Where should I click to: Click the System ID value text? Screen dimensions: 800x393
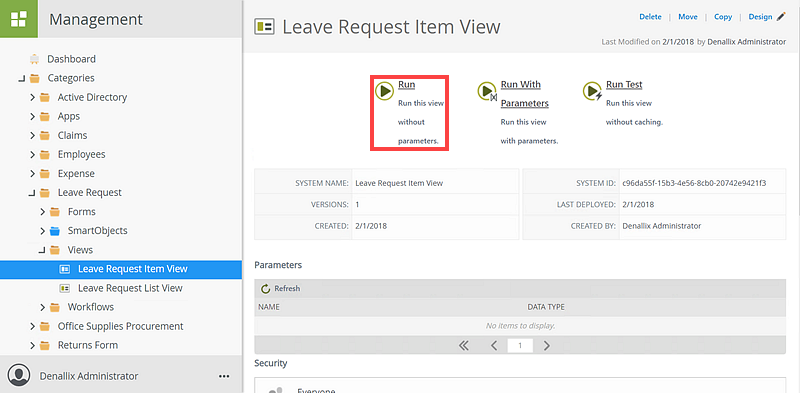pyautogui.click(x=694, y=183)
